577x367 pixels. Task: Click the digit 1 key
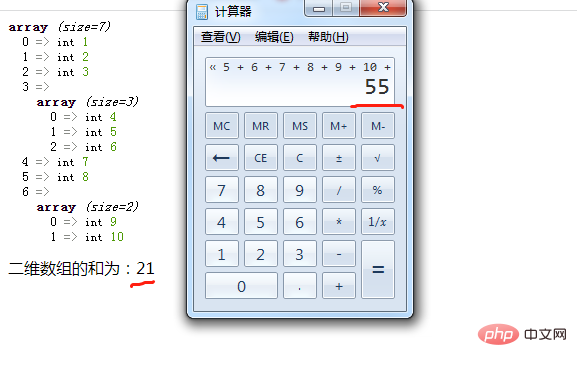tap(222, 254)
